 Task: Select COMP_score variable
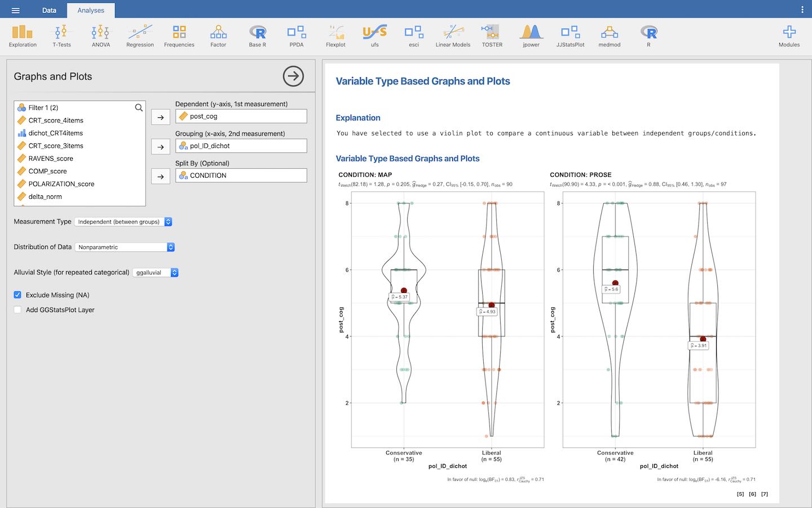(80, 171)
